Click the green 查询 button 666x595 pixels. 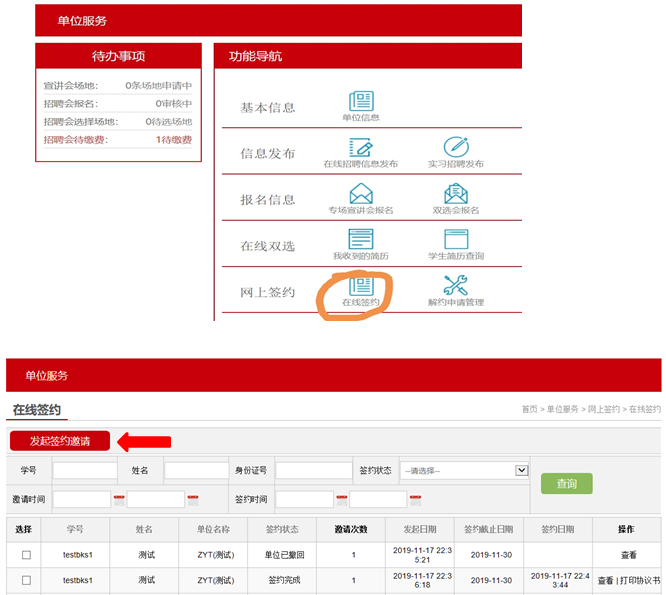[x=567, y=483]
